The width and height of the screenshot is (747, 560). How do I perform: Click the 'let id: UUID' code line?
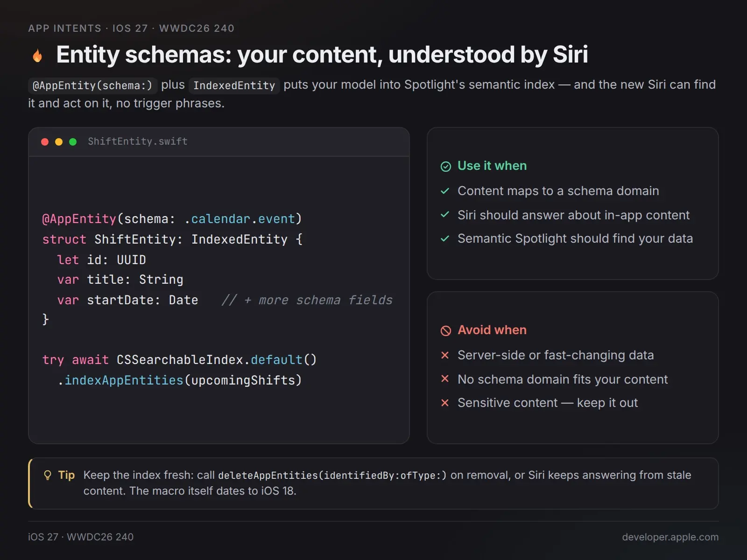tap(101, 260)
